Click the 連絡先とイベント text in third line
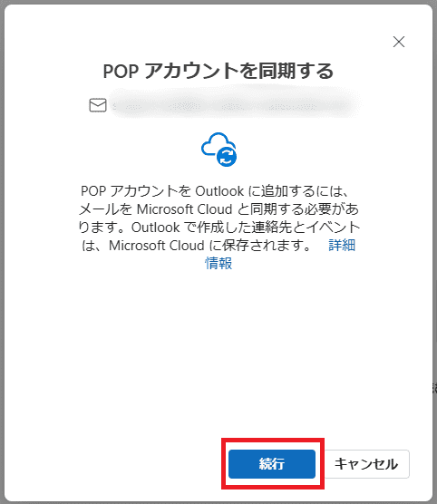The width and height of the screenshot is (437, 504). point(306,228)
